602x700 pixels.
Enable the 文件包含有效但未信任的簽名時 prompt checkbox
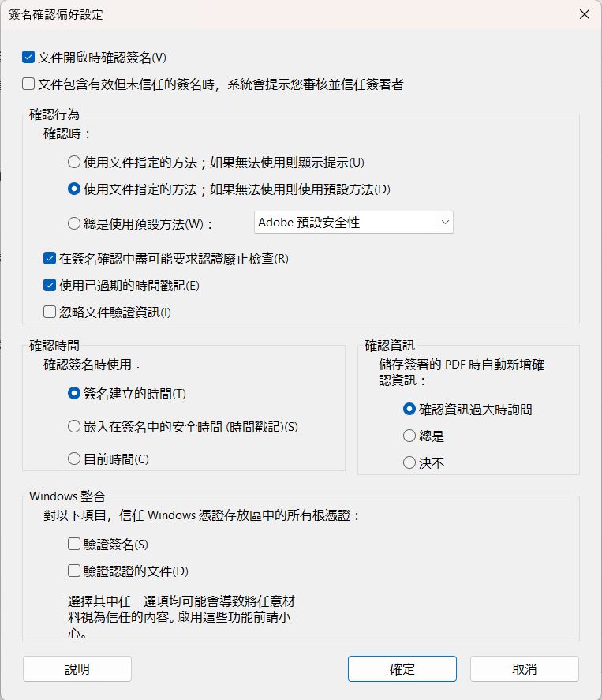[x=29, y=84]
